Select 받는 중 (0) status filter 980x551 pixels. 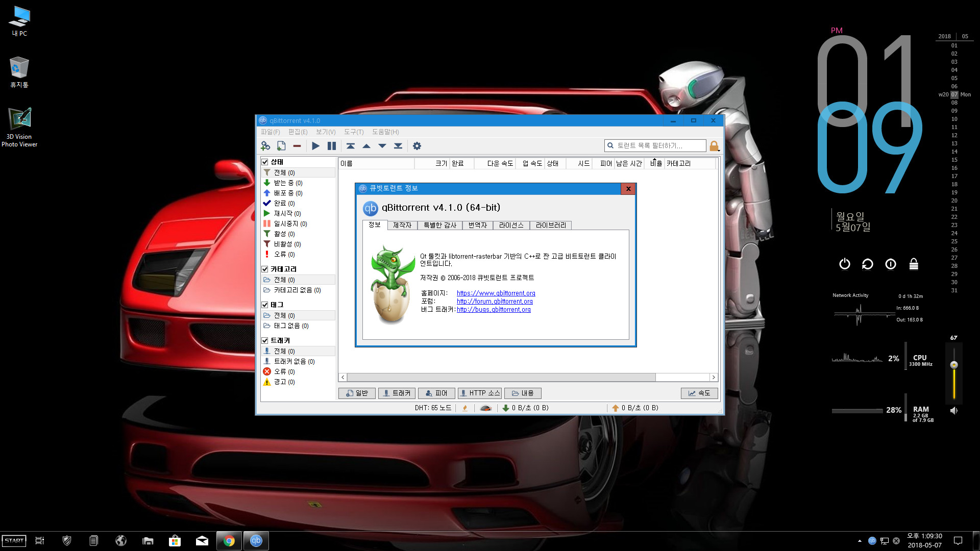click(x=298, y=183)
